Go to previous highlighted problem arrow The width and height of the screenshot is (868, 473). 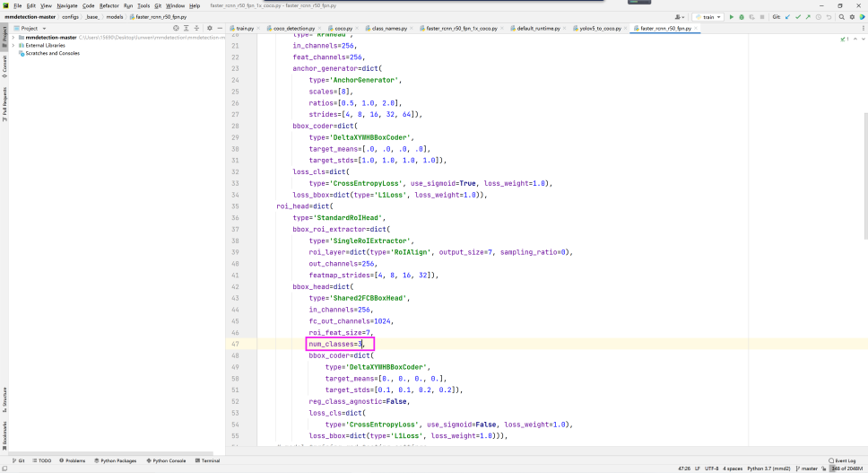[x=855, y=39]
